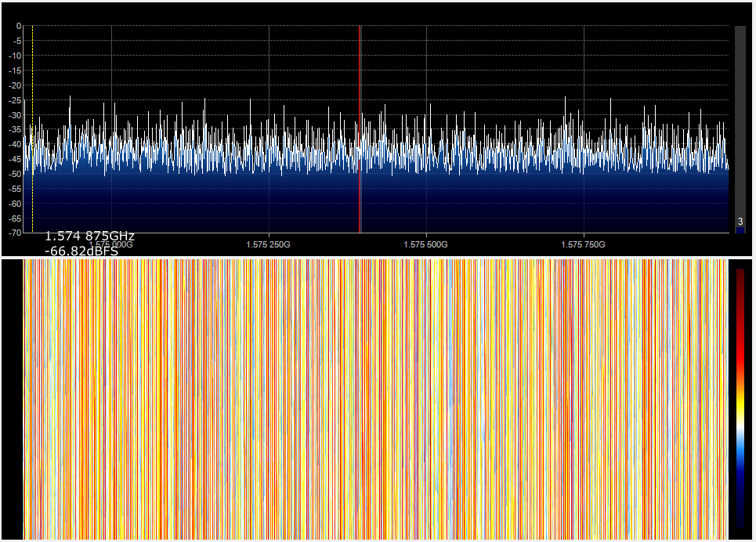The width and height of the screenshot is (756, 542).
Task: Click the 1.575 750G frequency axis label
Action: 584,244
